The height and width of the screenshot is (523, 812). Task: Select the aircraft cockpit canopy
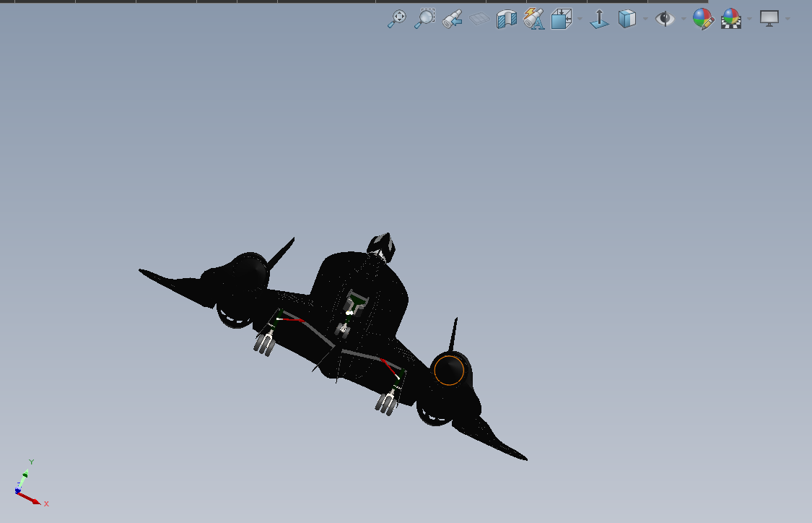click(x=382, y=247)
